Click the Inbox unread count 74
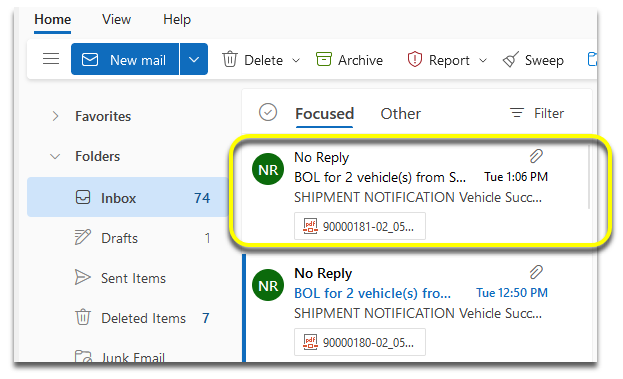The width and height of the screenshot is (623, 379). [202, 198]
